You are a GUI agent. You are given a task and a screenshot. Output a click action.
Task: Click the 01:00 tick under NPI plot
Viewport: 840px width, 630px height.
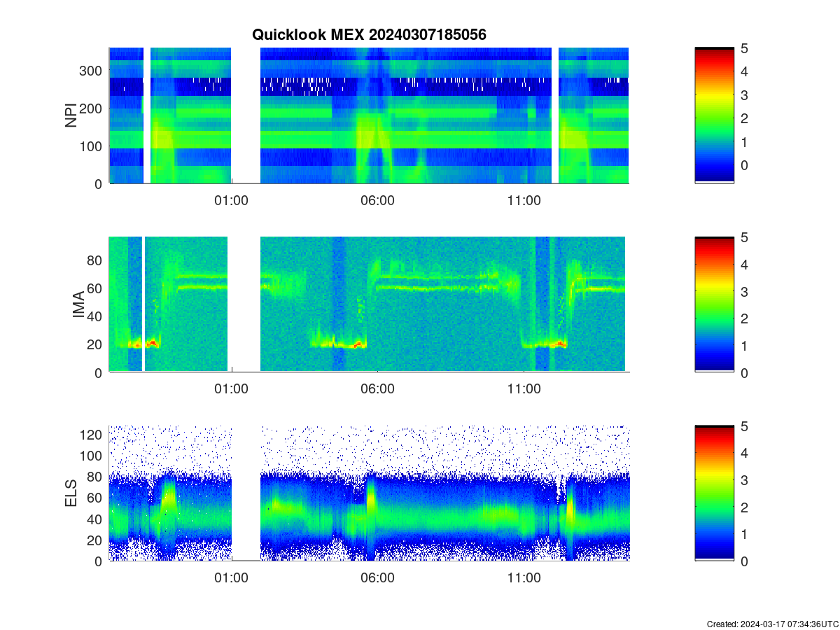coord(231,200)
